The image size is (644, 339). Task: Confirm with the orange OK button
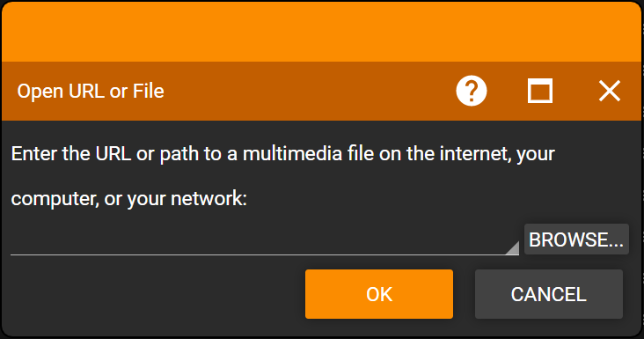379,294
